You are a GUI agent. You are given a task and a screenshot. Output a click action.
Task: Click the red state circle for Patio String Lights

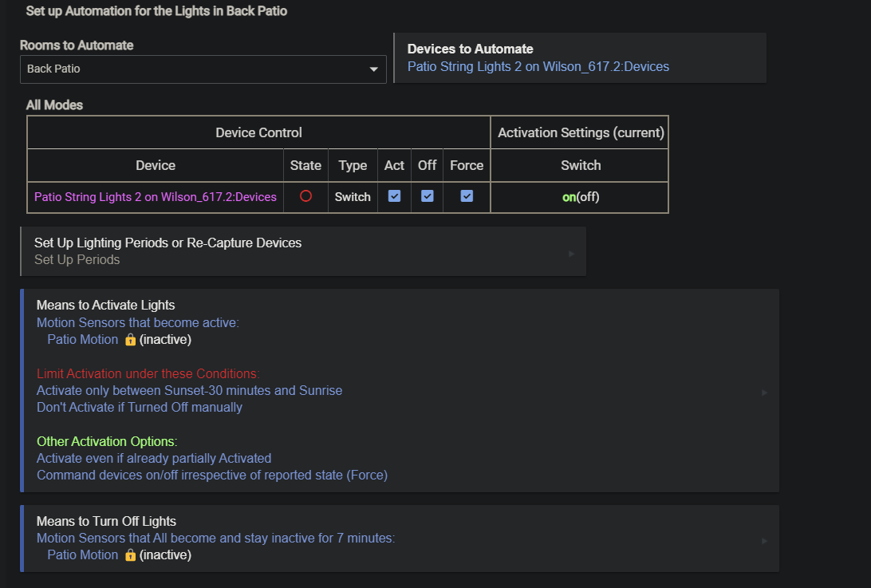(305, 196)
